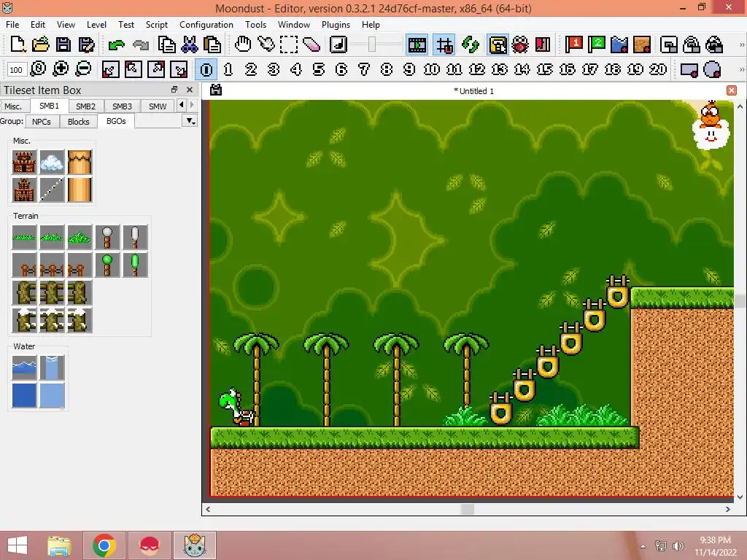The width and height of the screenshot is (747, 560).
Task: Select the pink eraser tool
Action: coord(311,44)
